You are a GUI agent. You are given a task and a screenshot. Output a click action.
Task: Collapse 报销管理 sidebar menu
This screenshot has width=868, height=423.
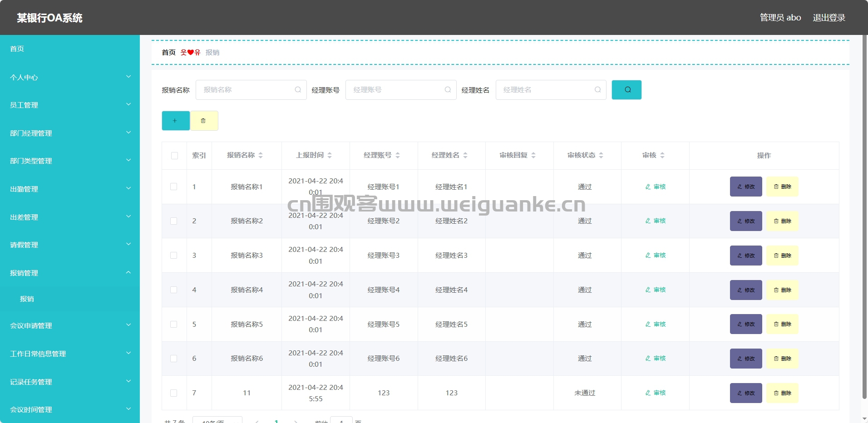[x=70, y=273]
